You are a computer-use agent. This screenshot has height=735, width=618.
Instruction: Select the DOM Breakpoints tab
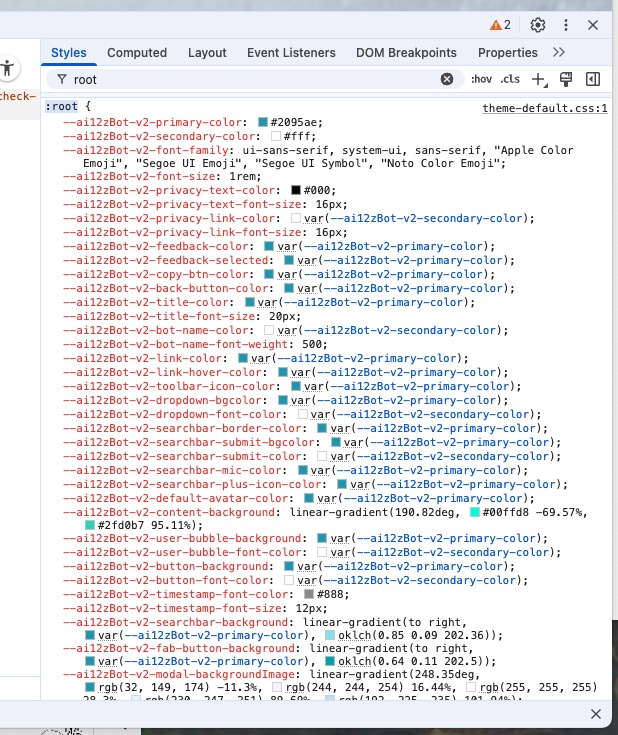[x=406, y=52]
